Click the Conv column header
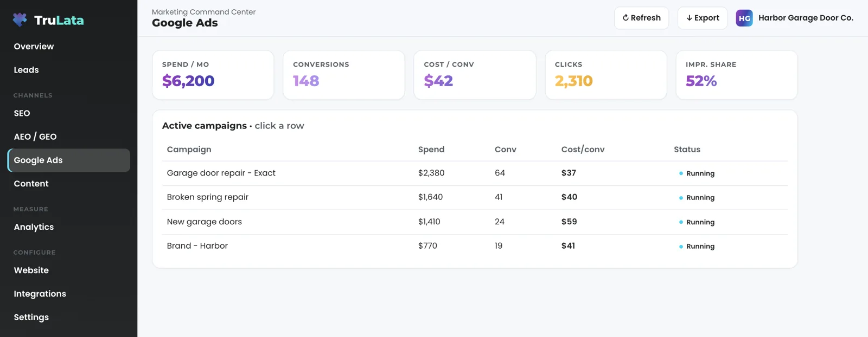The height and width of the screenshot is (337, 868). click(506, 150)
